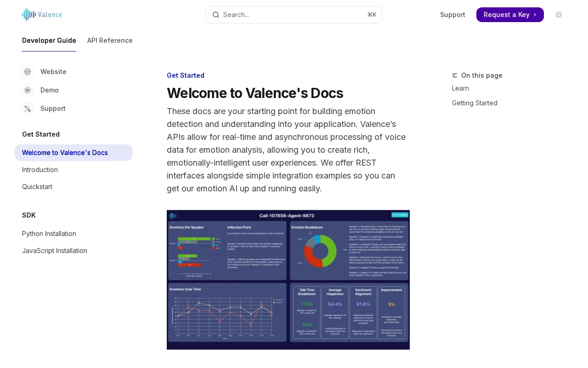The height and width of the screenshot is (368, 588).
Task: Click the Website globe icon
Action: (28, 72)
